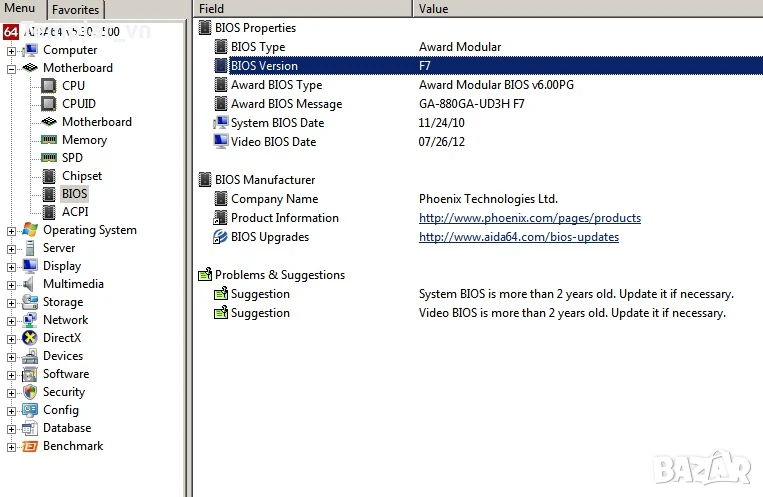763x497 pixels.
Task: Collapse the Motherboard tree node
Action: coord(11,69)
